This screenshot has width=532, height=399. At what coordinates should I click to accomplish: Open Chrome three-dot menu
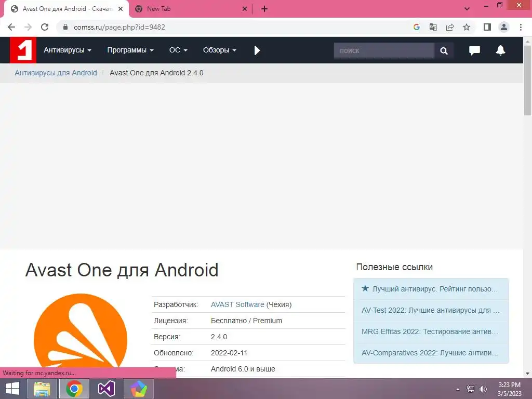(x=521, y=27)
